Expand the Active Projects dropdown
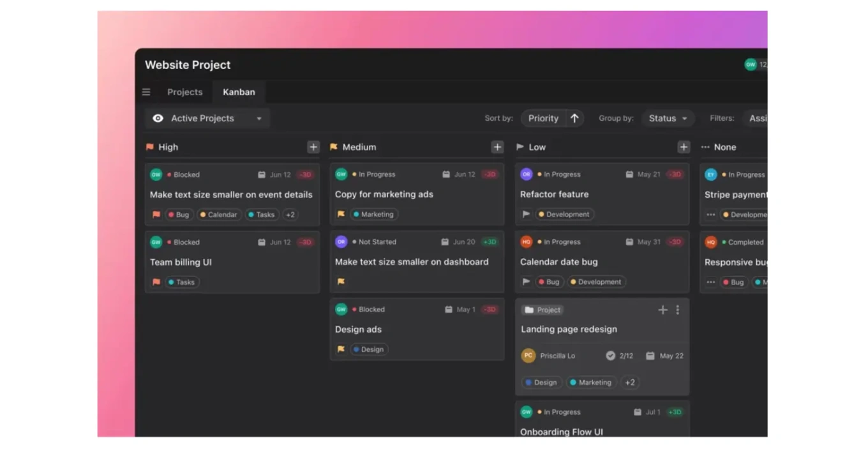 258,119
